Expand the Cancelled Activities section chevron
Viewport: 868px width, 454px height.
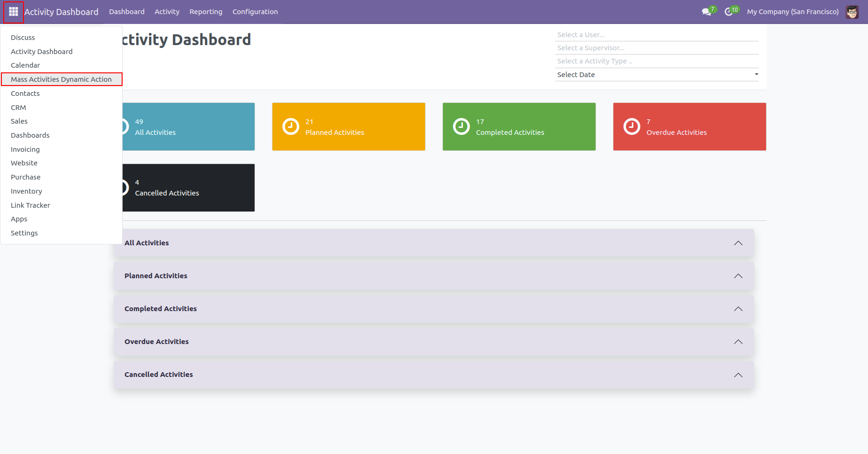[738, 375]
